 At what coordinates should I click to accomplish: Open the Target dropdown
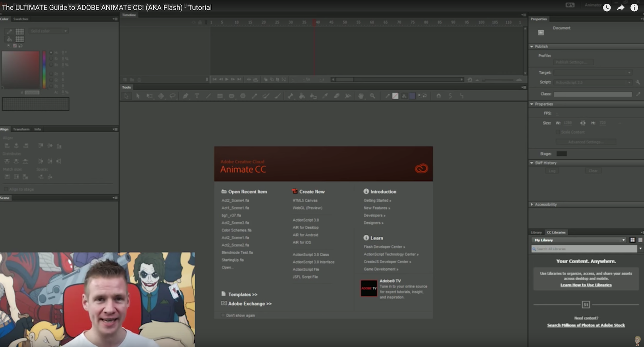[x=593, y=73]
